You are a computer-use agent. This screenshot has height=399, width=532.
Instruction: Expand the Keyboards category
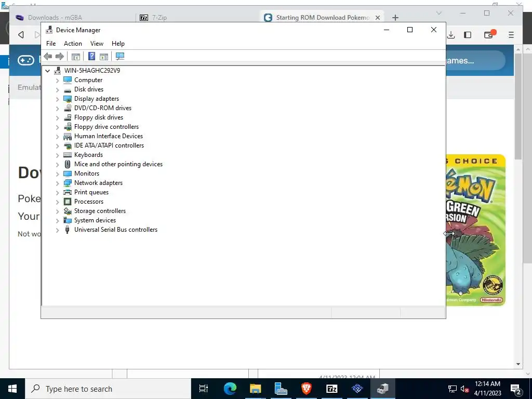57,155
